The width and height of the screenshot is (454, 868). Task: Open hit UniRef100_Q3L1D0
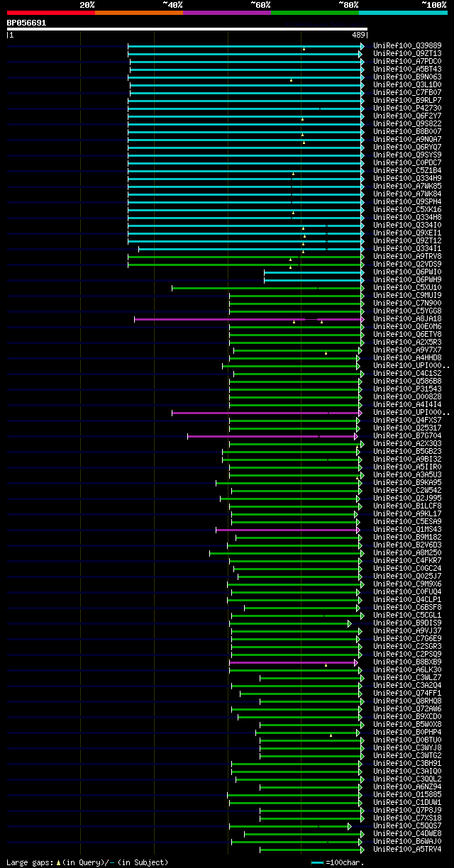coord(407,84)
